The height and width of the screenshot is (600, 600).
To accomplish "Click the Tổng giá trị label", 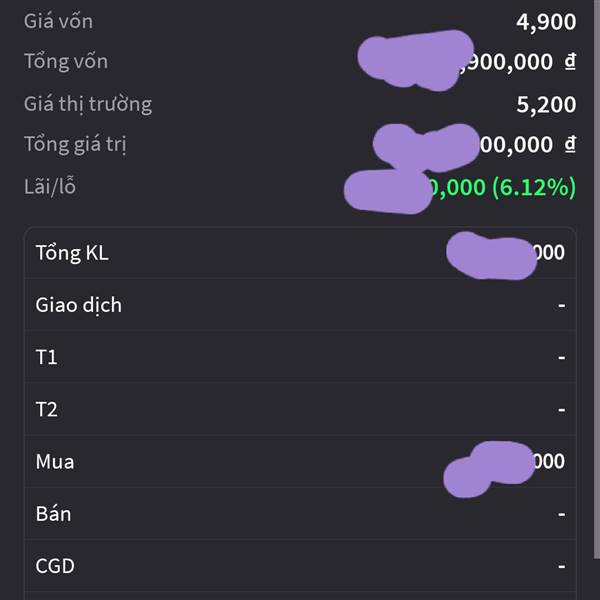I will 75,144.
